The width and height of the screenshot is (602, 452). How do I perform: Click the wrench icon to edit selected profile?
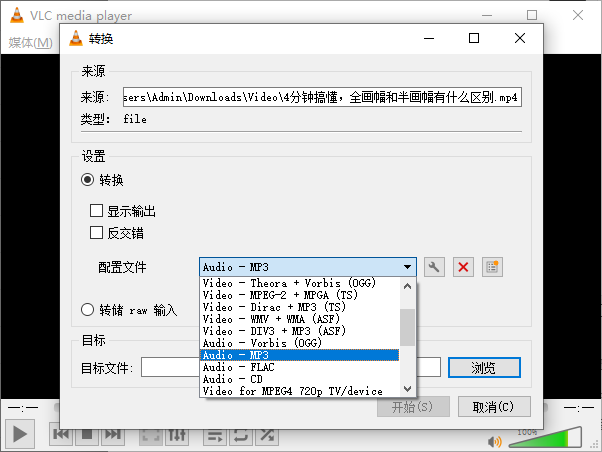[x=434, y=267]
